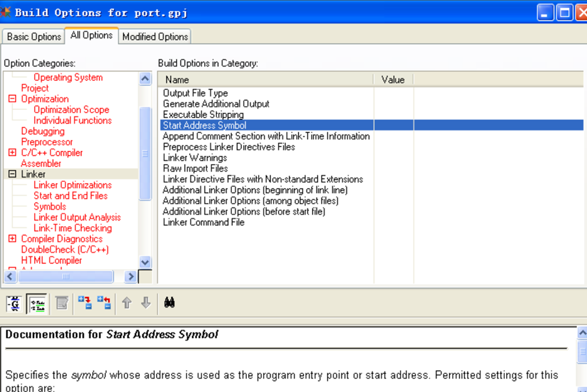
Task: Select Symbols under Linker
Action: 50,206
